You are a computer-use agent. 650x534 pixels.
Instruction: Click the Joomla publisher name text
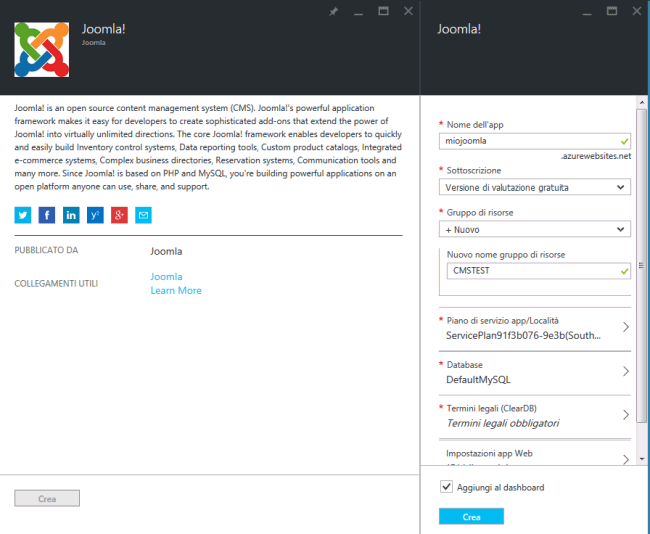(166, 251)
